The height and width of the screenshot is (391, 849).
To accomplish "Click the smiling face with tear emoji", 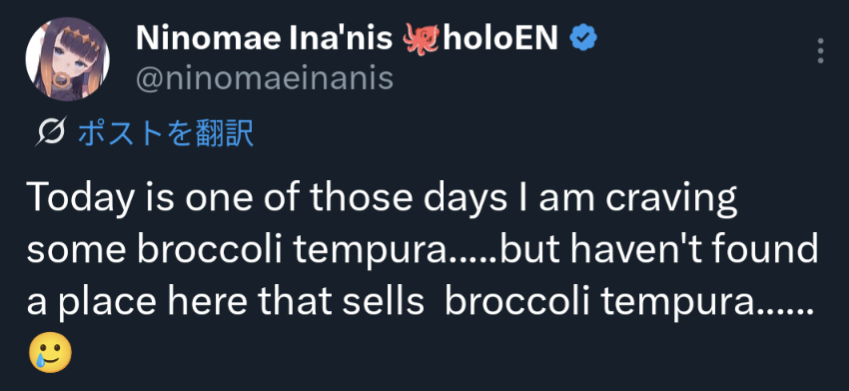I will pyautogui.click(x=50, y=352).
